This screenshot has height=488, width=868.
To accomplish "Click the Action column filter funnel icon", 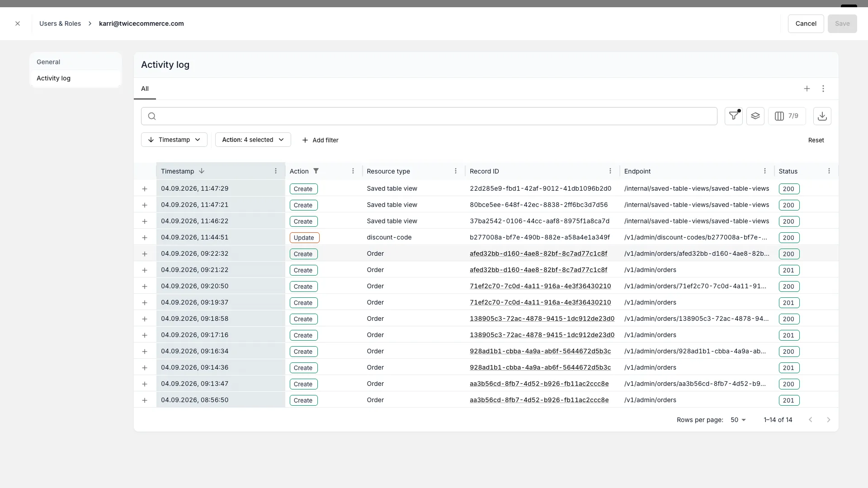I will pos(316,171).
